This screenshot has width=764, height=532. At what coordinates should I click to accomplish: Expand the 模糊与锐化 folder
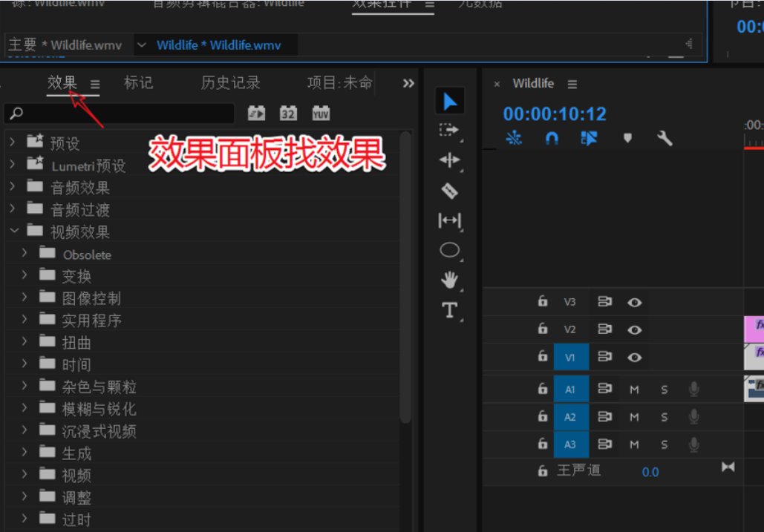click(x=25, y=409)
